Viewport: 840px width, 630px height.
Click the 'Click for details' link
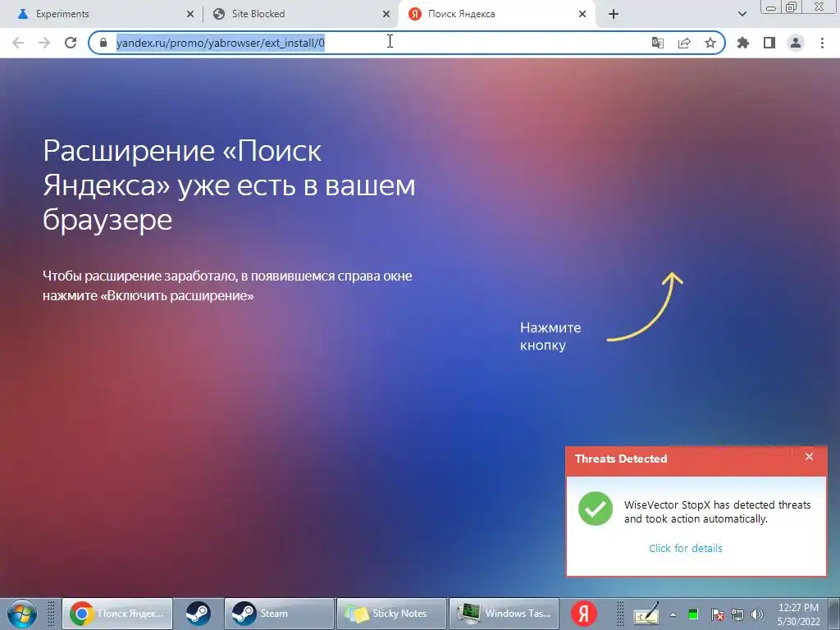(685, 548)
